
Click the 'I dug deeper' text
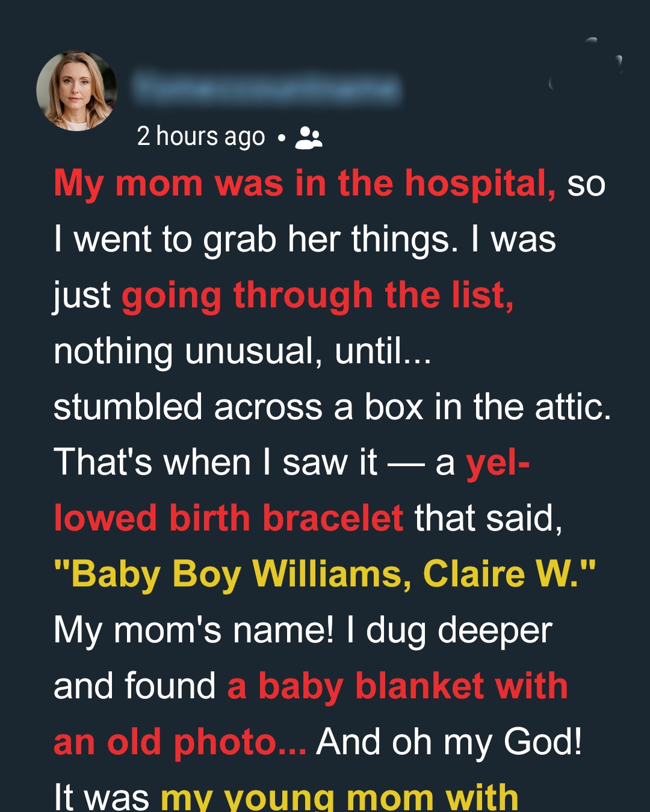pos(449,630)
